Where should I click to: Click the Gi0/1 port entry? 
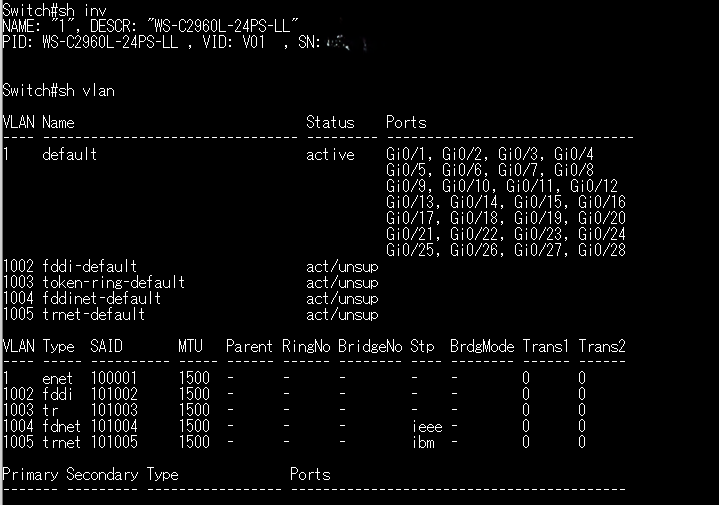(x=406, y=155)
